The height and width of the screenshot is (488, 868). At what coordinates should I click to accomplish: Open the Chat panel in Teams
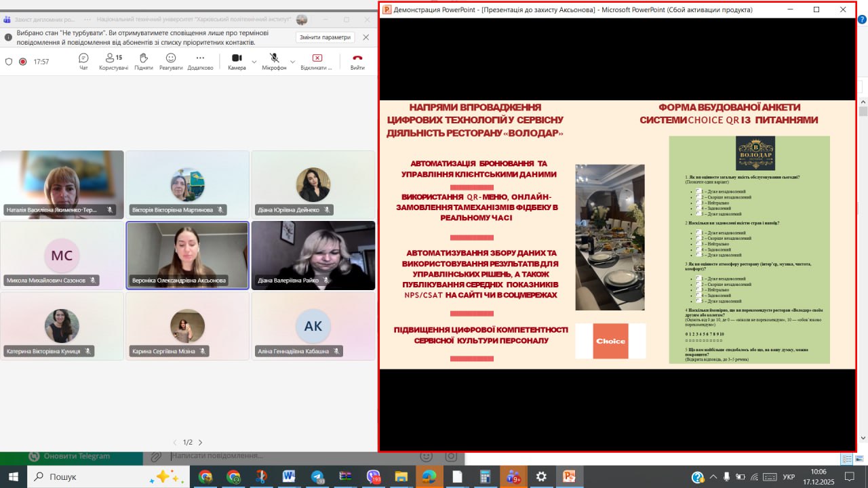click(x=83, y=61)
